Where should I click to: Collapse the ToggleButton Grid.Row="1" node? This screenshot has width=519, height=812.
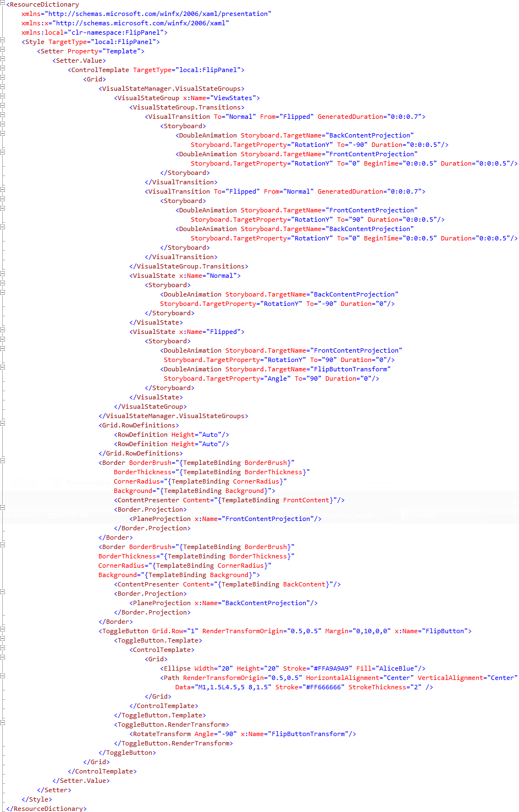tap(3, 629)
